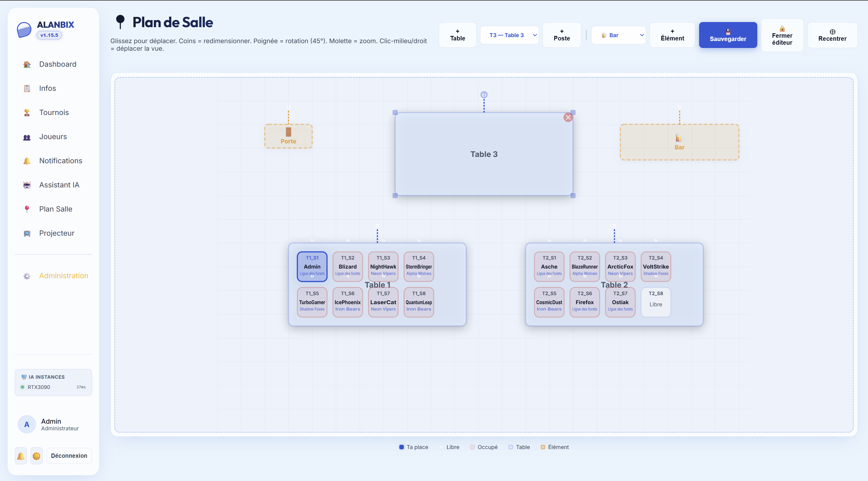Select seat T2_S4 VoltStrike
This screenshot has height=481, width=868.
[x=656, y=266]
